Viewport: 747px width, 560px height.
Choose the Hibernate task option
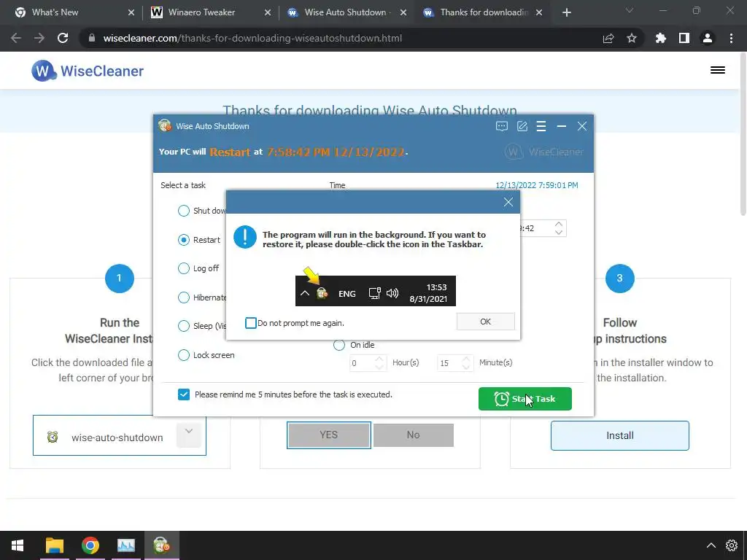(183, 297)
